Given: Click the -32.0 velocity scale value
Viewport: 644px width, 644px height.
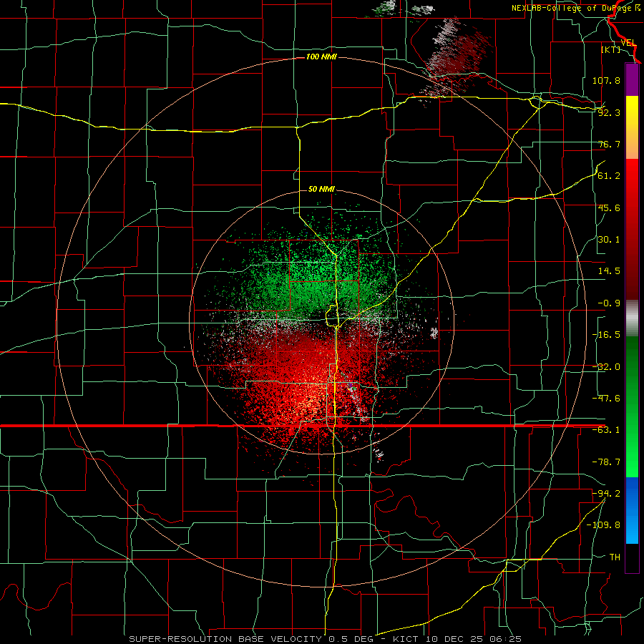Looking at the screenshot, I should point(606,367).
